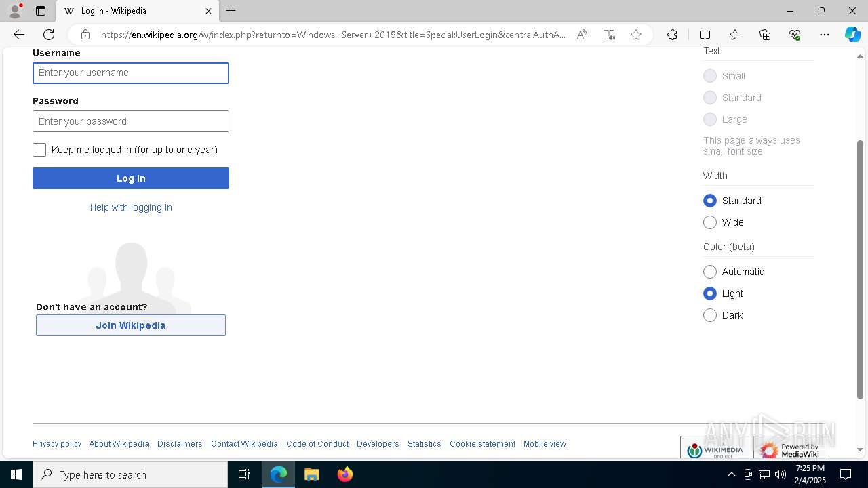Open the Code of Conduct link

[317, 444]
